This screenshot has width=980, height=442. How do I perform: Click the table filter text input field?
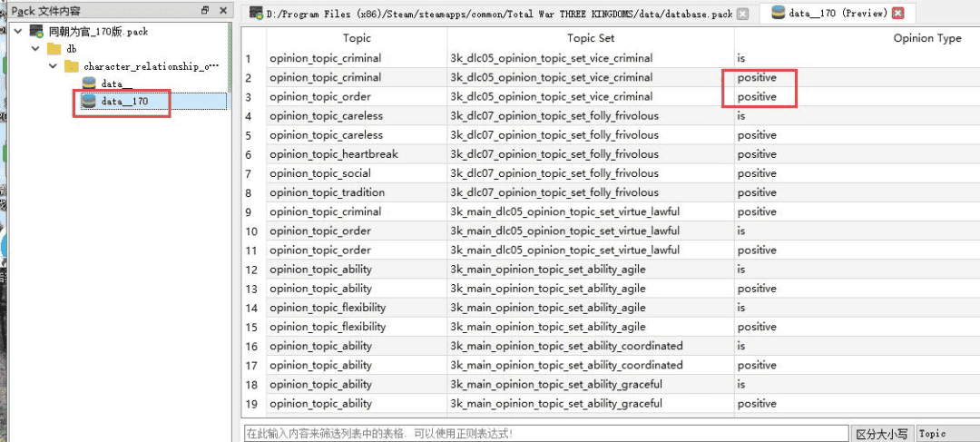[x=546, y=434]
